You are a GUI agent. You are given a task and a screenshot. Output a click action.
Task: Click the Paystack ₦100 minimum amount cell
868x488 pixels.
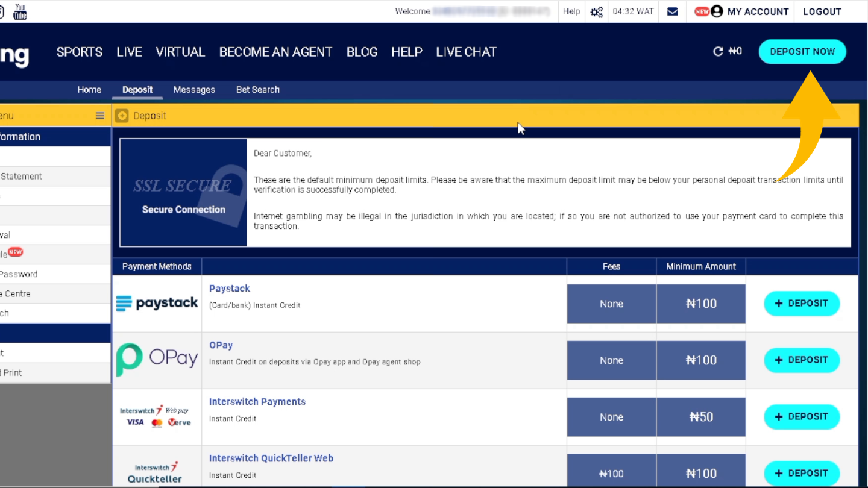click(701, 304)
